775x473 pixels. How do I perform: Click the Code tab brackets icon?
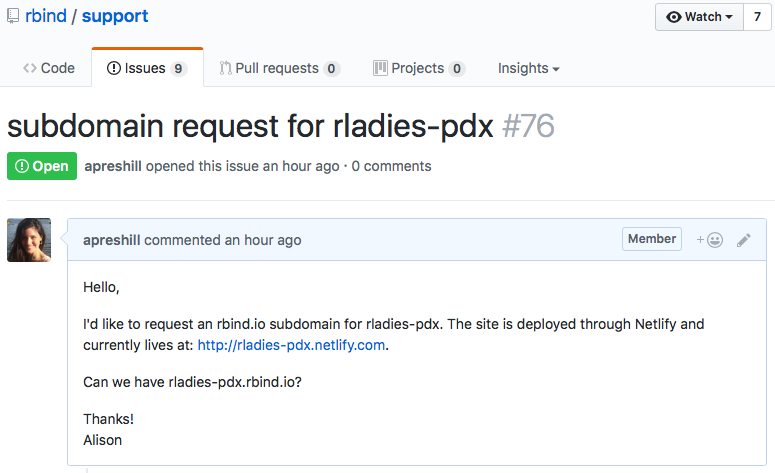click(x=30, y=68)
